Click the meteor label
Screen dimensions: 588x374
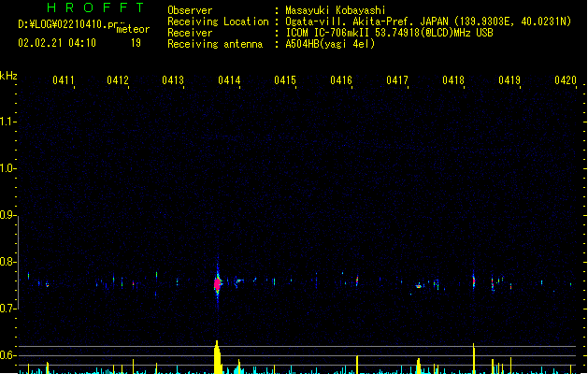coord(133,29)
